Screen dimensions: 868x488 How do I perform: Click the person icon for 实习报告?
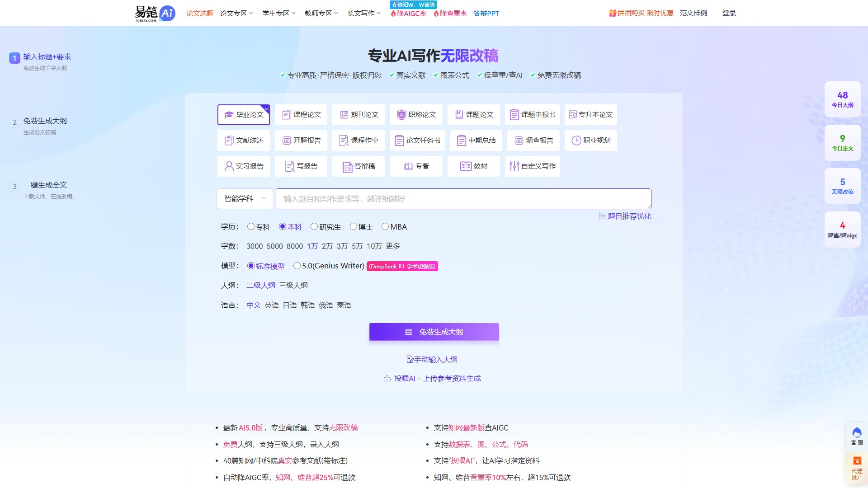coord(229,166)
